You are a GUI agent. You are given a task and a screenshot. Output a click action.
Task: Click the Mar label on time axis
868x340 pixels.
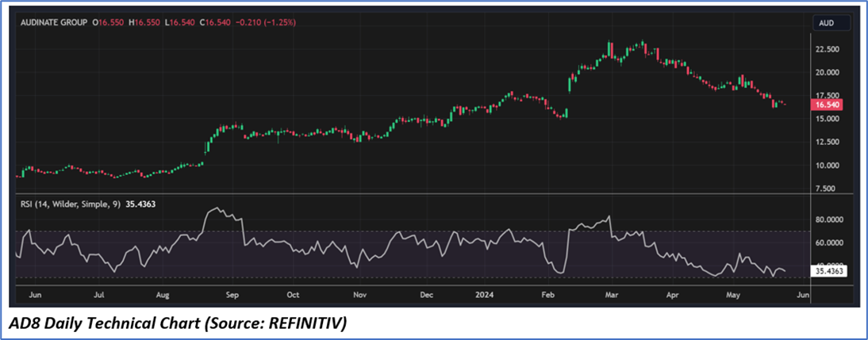[611, 295]
